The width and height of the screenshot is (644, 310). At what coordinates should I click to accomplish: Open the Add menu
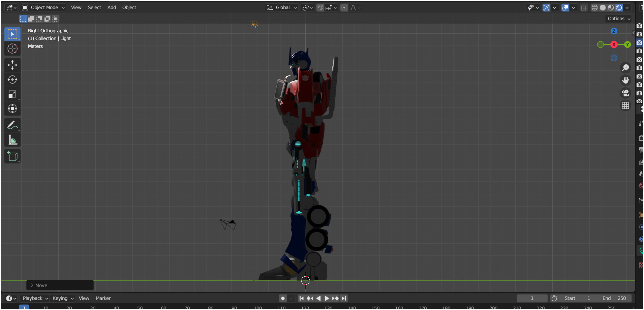pyautogui.click(x=112, y=7)
